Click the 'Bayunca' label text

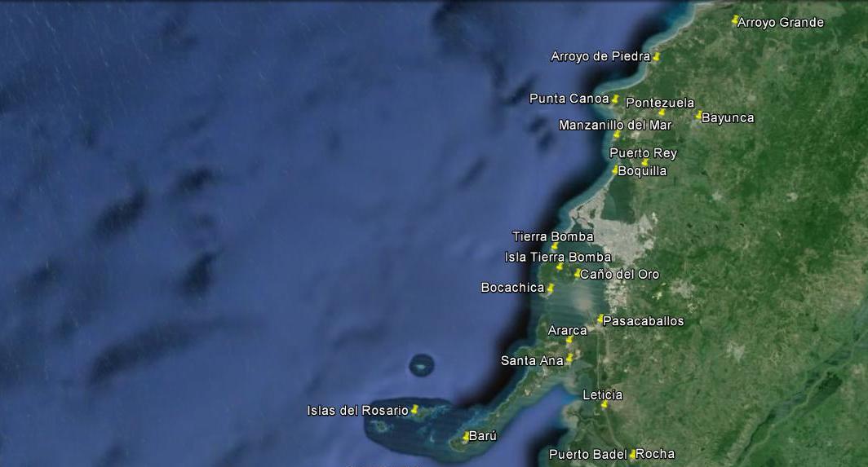pyautogui.click(x=728, y=117)
